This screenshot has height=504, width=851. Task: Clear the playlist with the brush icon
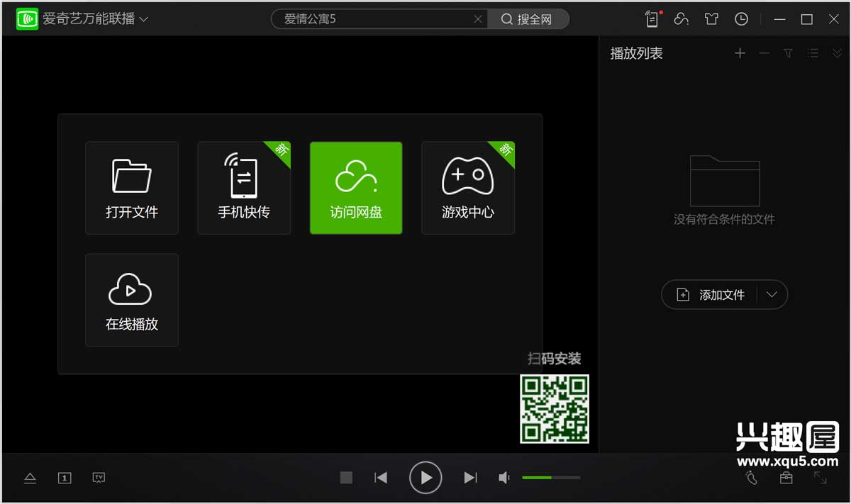788,53
